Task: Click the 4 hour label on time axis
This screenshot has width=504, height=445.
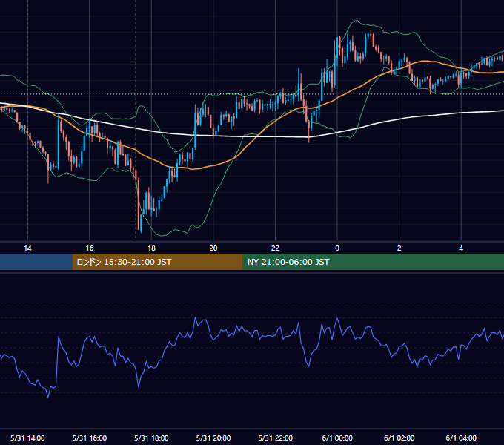Action: pyautogui.click(x=461, y=248)
